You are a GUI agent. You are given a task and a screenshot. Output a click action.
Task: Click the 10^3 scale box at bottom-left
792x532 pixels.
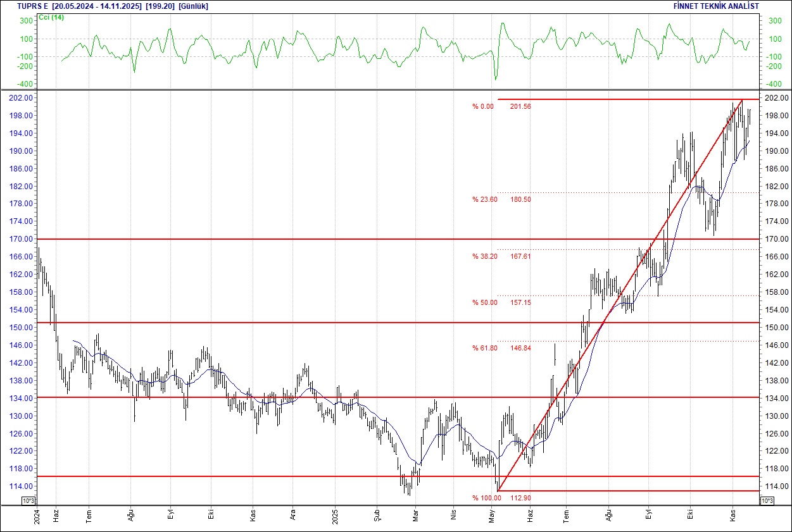pyautogui.click(x=29, y=501)
